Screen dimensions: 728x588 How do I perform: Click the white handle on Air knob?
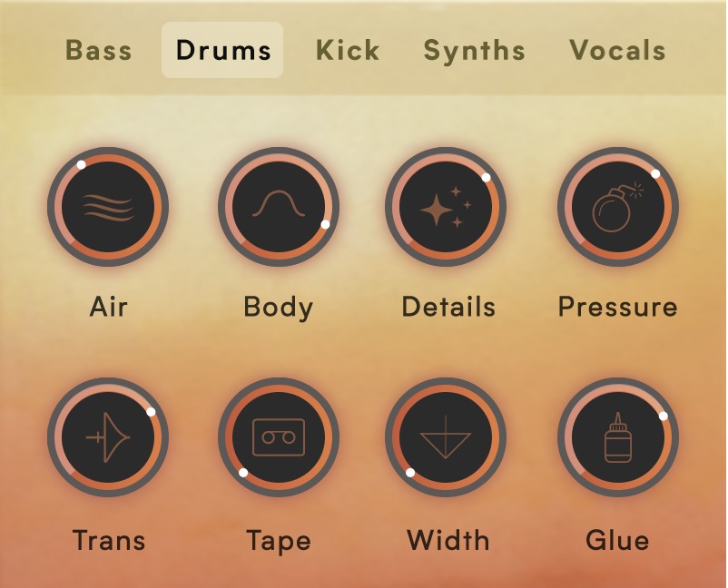pyautogui.click(x=81, y=165)
